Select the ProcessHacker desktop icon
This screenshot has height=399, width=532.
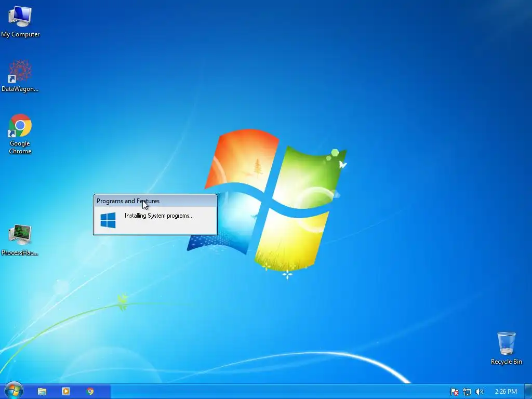point(20,240)
